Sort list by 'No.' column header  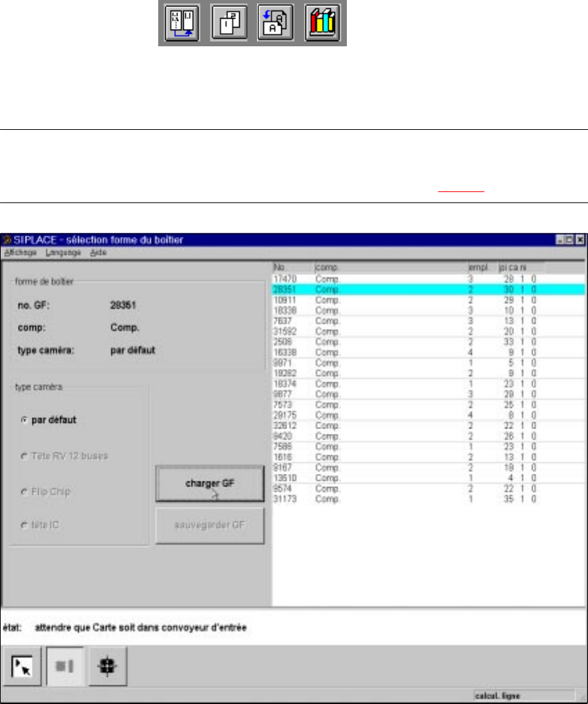pyautogui.click(x=294, y=267)
